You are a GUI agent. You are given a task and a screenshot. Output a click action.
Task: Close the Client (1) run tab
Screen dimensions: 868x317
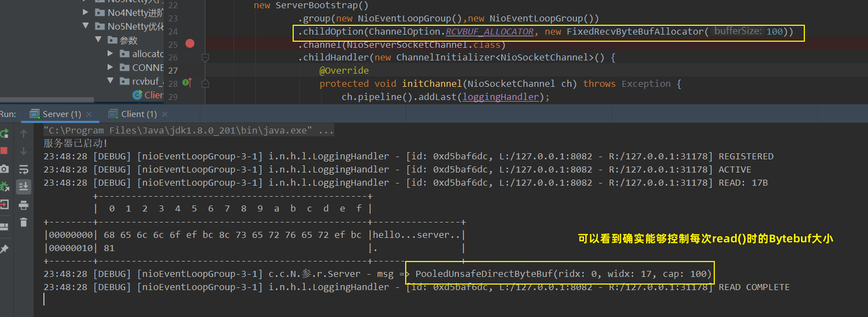coord(165,114)
